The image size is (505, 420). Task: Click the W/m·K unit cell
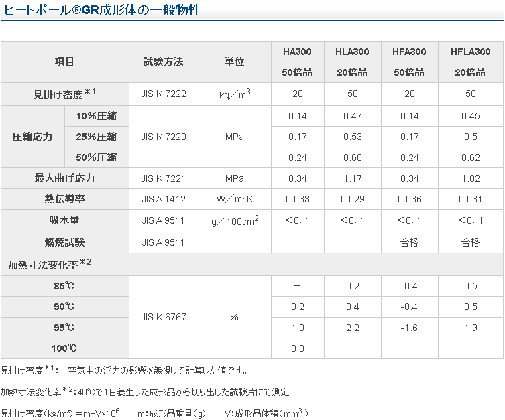tap(235, 199)
